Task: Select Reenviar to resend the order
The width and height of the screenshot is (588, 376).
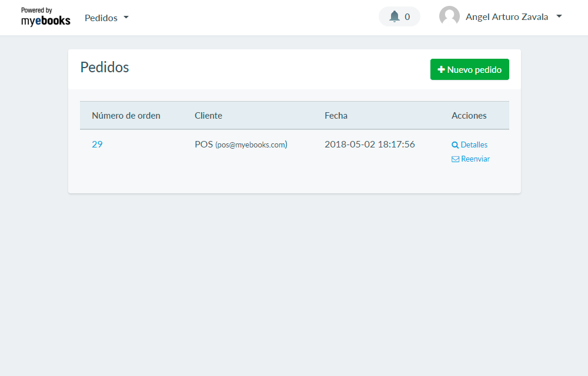Action: point(475,159)
